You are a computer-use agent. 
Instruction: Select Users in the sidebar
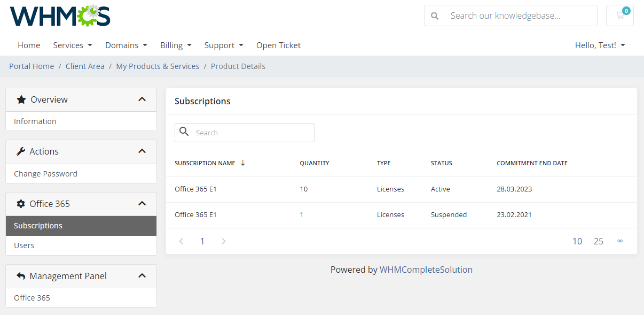coord(81,245)
